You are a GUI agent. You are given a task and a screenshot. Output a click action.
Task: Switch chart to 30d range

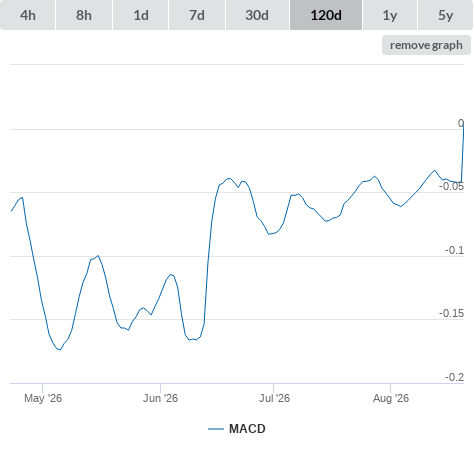point(257,15)
